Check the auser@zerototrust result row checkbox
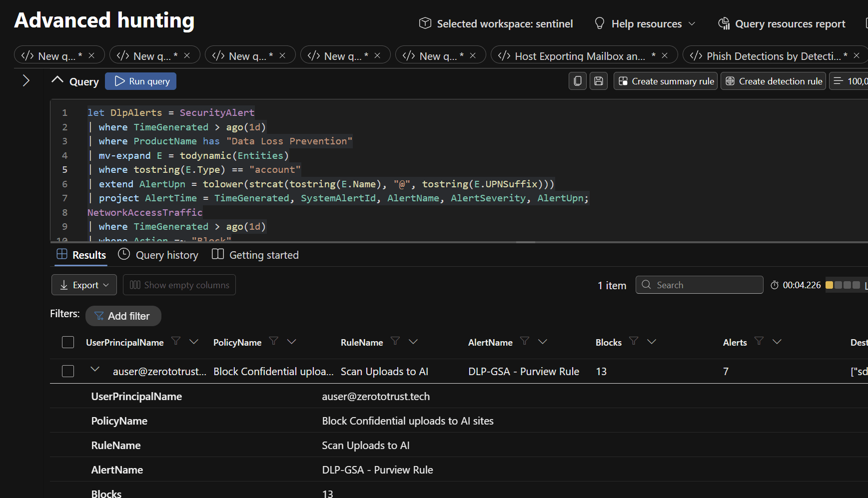868x498 pixels. click(x=68, y=371)
